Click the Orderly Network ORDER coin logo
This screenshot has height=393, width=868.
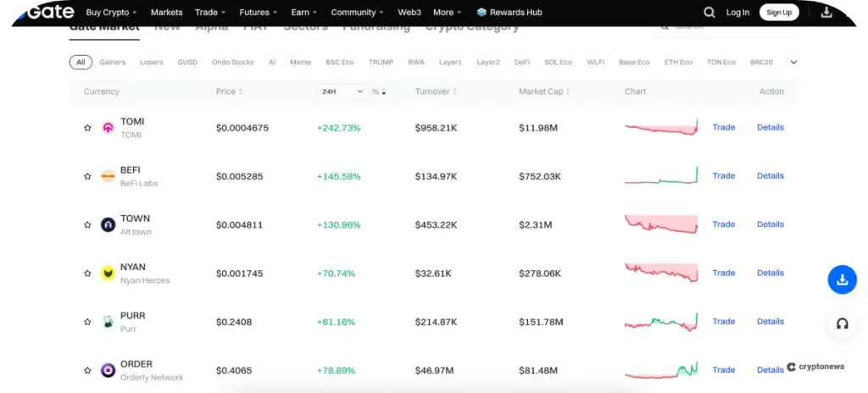[x=108, y=370]
